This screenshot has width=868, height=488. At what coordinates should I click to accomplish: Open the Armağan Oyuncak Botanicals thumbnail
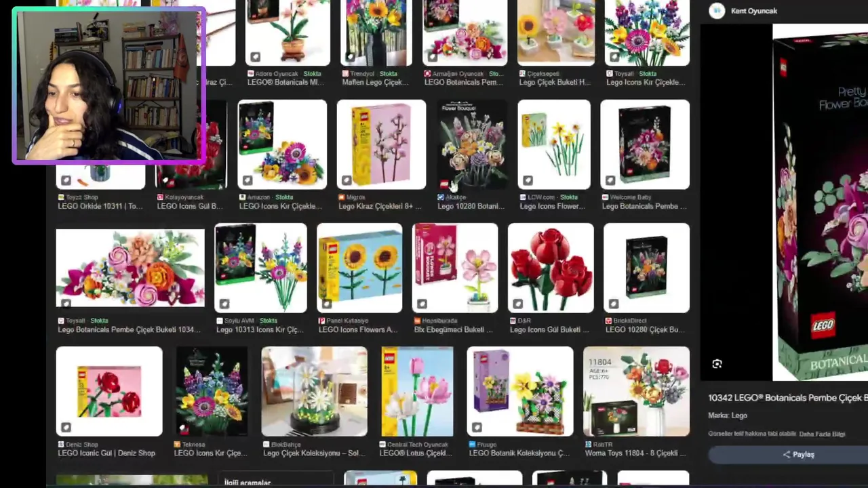click(x=465, y=33)
